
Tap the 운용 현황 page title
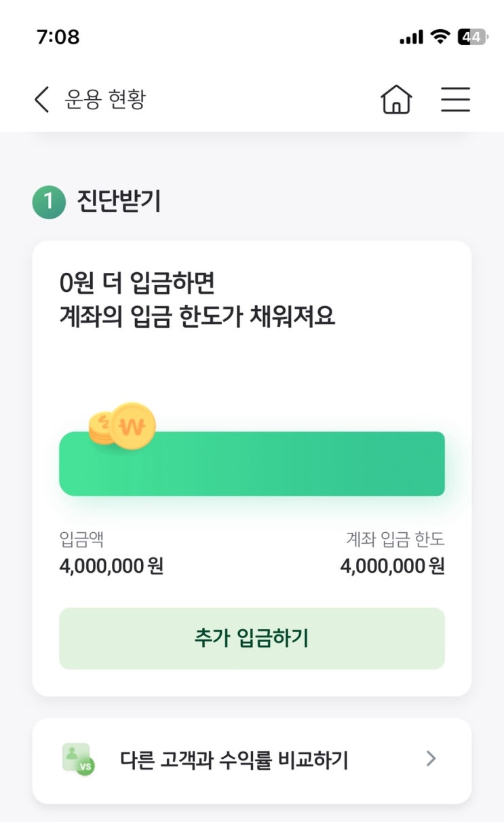(x=105, y=100)
